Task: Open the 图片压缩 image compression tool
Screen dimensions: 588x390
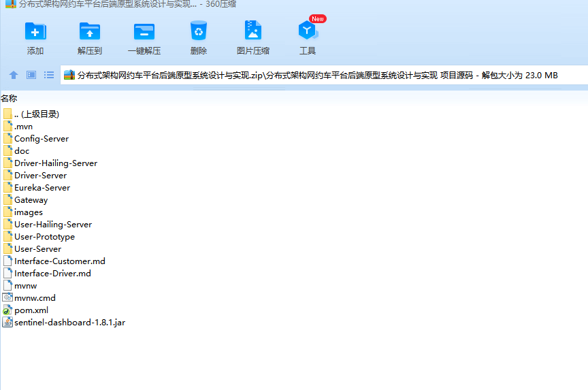Action: coord(252,30)
